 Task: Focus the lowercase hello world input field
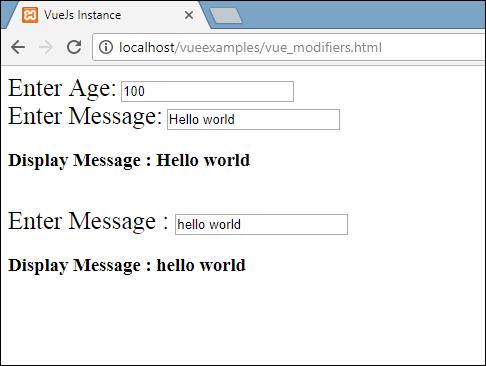(261, 224)
